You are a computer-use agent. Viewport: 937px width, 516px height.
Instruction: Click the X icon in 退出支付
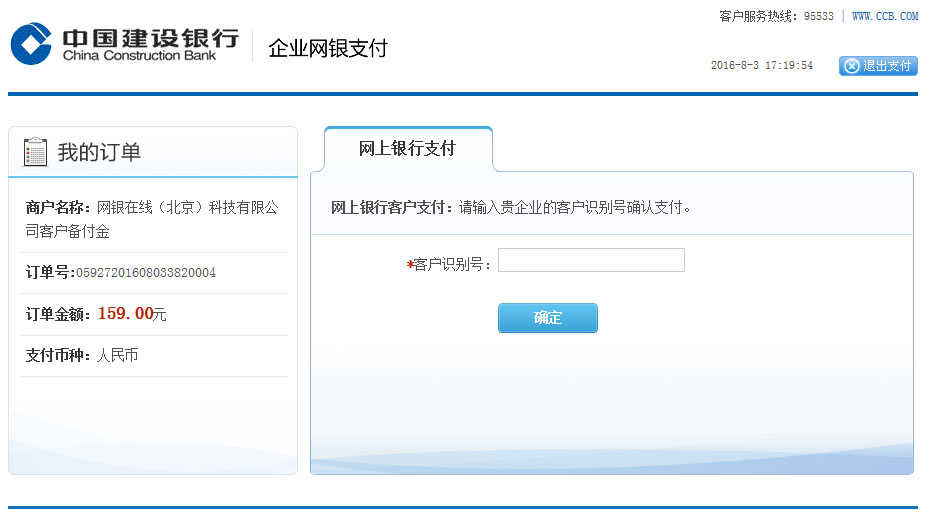[x=851, y=66]
